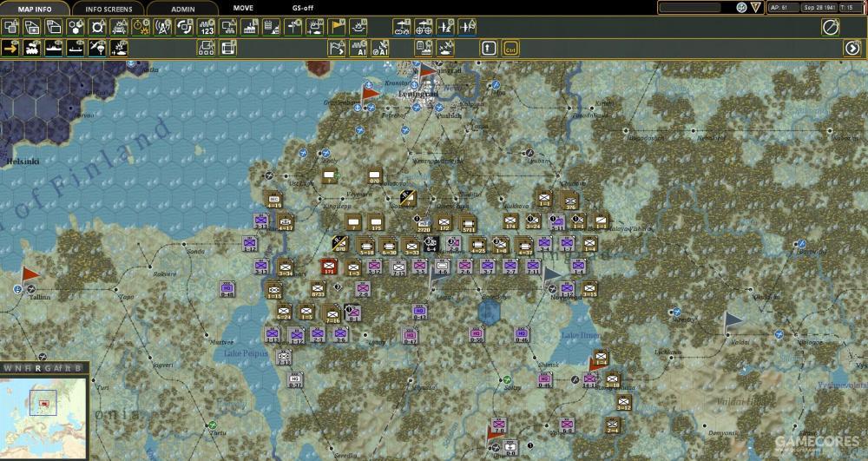Select the HQ counter 0-48 near Tallinn

coord(227,289)
